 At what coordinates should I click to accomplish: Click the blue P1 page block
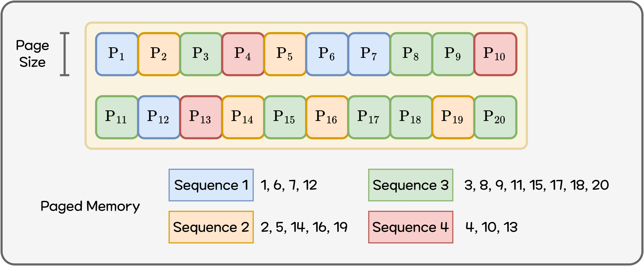tap(117, 54)
